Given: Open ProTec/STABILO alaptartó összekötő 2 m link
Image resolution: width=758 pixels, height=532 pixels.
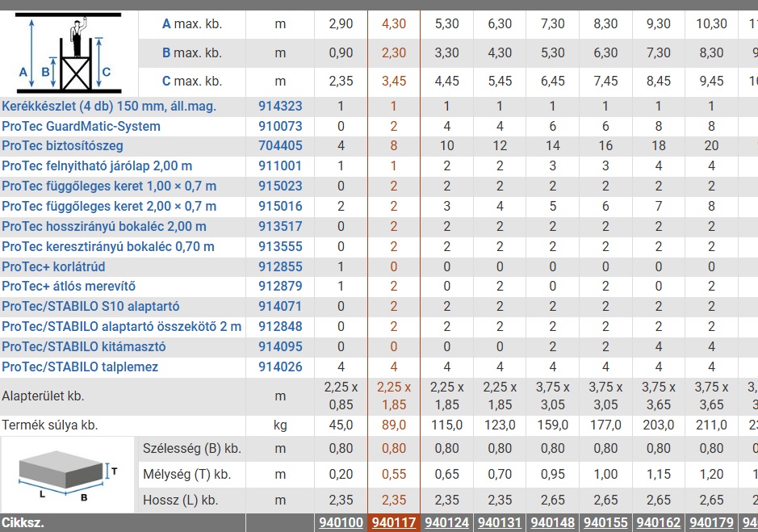Looking at the screenshot, I should click(x=121, y=326).
